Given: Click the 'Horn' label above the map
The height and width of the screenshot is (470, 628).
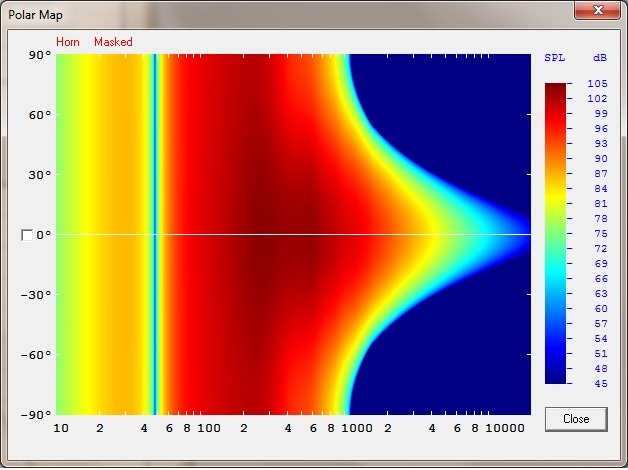Looking at the screenshot, I should tap(68, 42).
